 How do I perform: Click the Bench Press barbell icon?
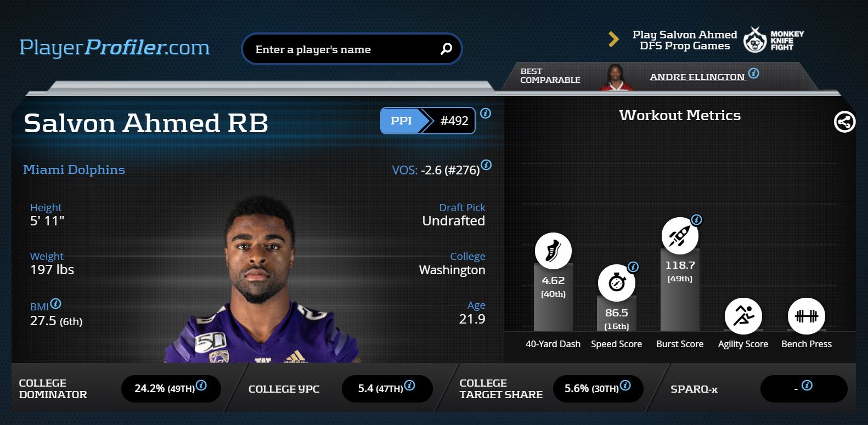(x=807, y=316)
